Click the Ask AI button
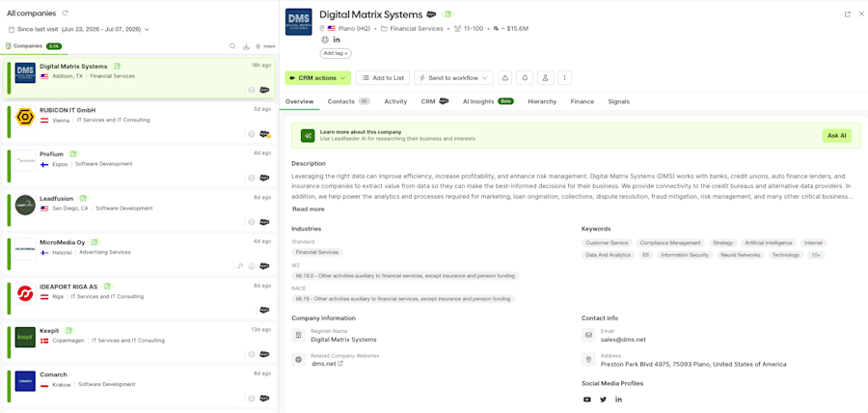This screenshot has width=868, height=413. point(836,136)
